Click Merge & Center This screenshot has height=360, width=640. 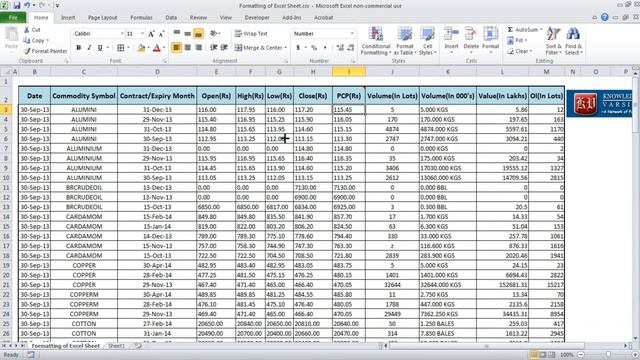coord(259,48)
